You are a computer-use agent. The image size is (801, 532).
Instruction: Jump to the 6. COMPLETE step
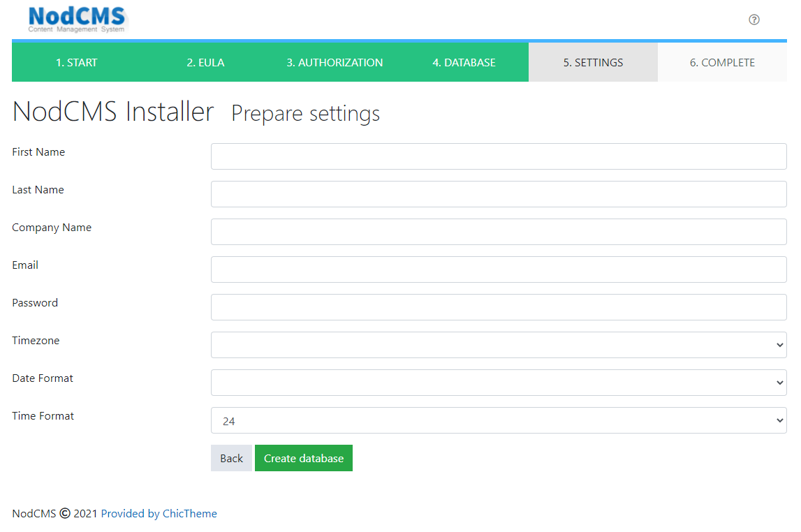[722, 63]
